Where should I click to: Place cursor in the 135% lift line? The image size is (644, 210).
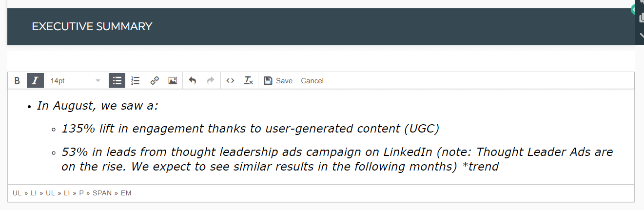[250, 129]
